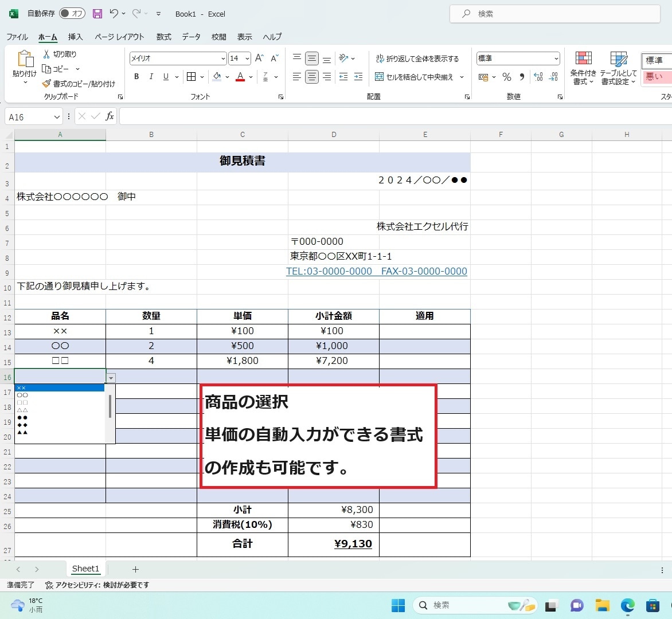This screenshot has width=672, height=619.
Task: Add a new sheet with plus button
Action: pos(135,569)
